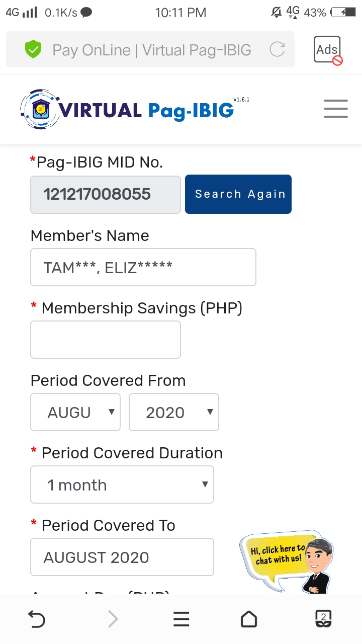This screenshot has width=362, height=644.
Task: Open the tabs switcher showing 2
Action: click(323, 618)
